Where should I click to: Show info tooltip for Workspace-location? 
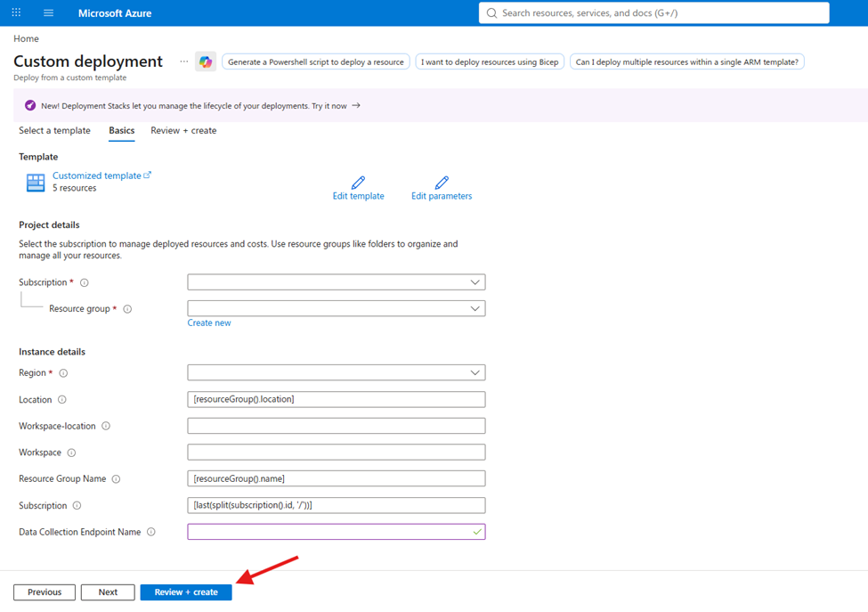click(x=106, y=426)
